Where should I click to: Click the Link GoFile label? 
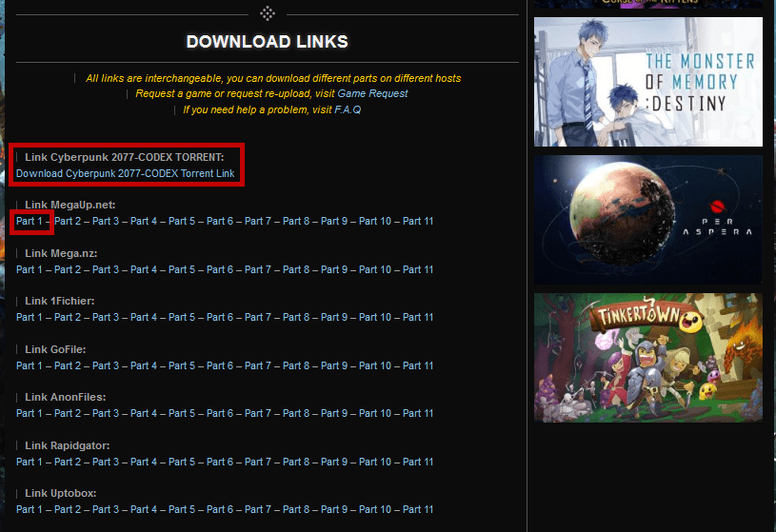(55, 349)
